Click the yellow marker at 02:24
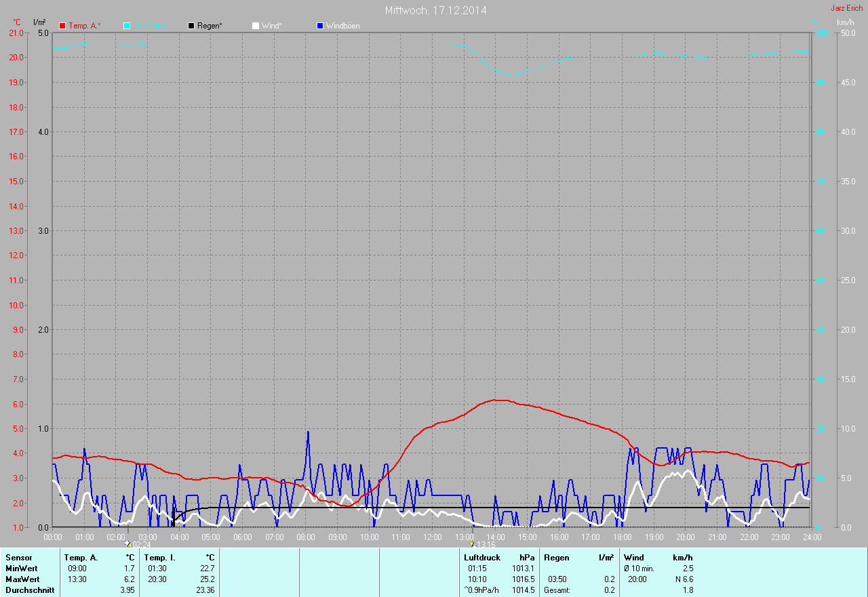The height and width of the screenshot is (597, 868). (x=127, y=543)
